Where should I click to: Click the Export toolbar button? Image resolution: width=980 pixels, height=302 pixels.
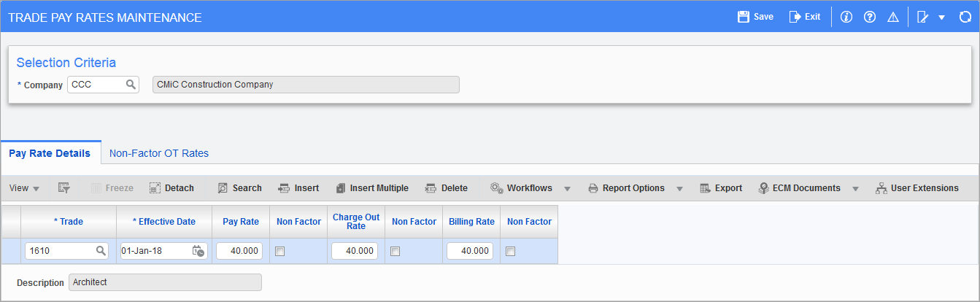pos(721,188)
